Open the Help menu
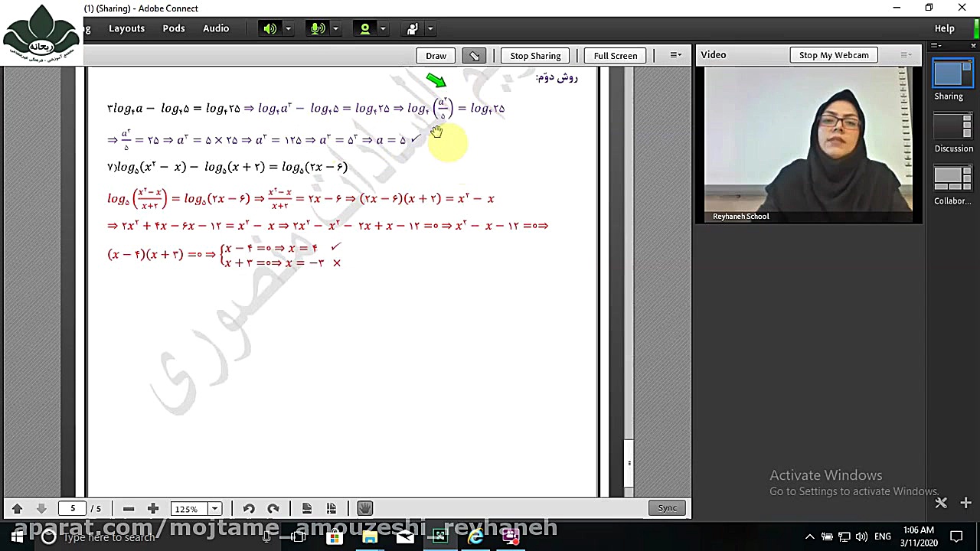The width and height of the screenshot is (980, 551). pyautogui.click(x=944, y=28)
